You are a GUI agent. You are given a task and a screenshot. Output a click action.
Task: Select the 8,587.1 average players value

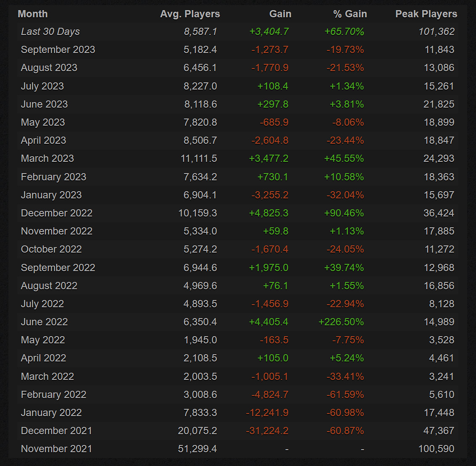click(200, 32)
